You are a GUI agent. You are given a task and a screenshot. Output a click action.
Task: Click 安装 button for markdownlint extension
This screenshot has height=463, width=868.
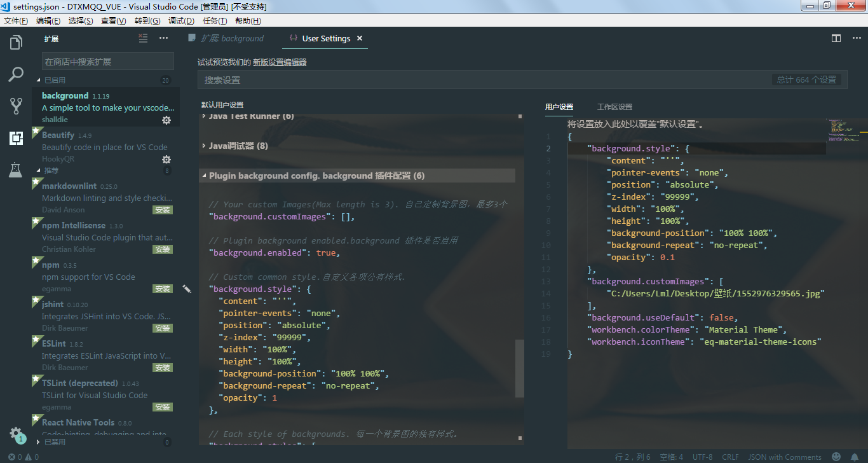pos(163,210)
